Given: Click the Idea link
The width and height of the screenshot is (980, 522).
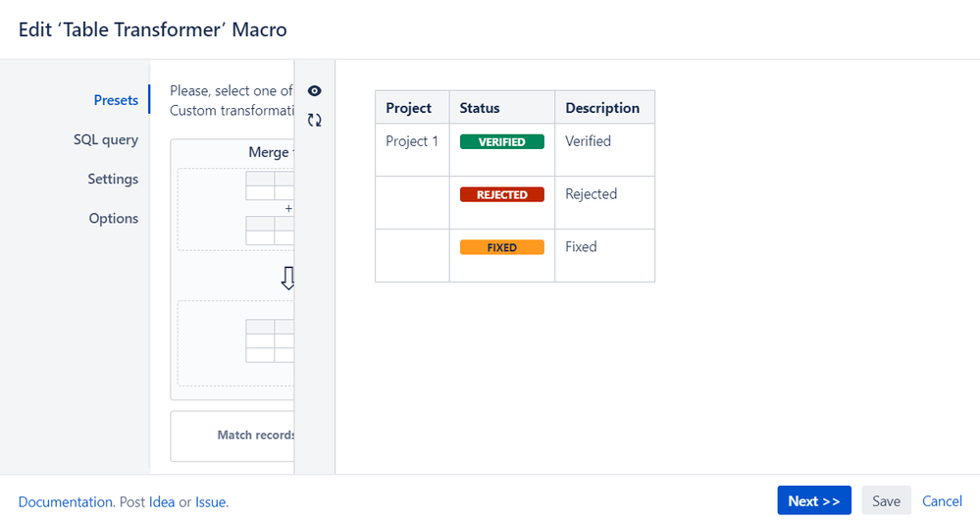Looking at the screenshot, I should pos(162,501).
